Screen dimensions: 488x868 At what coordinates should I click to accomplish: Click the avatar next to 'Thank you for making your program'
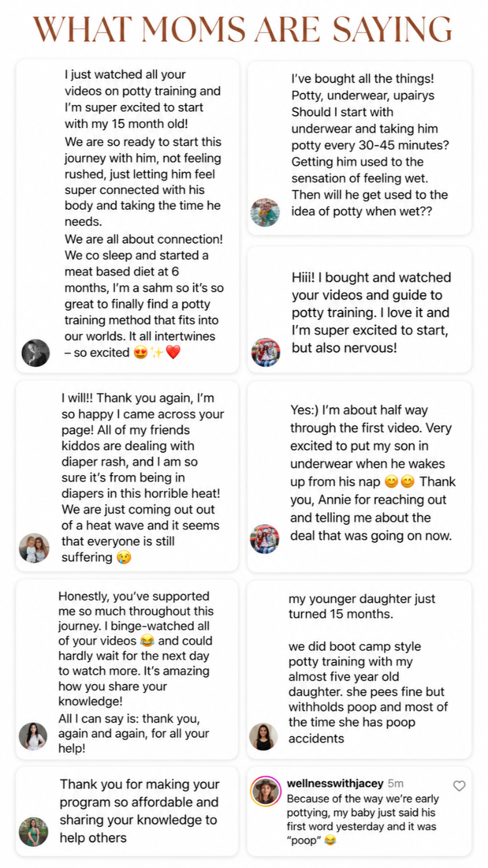point(33,832)
